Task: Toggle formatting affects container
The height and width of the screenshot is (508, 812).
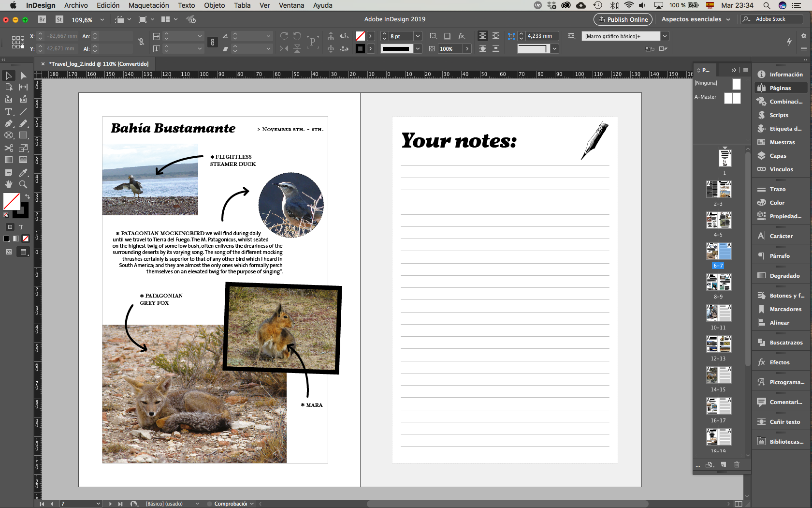Action: click(10, 227)
